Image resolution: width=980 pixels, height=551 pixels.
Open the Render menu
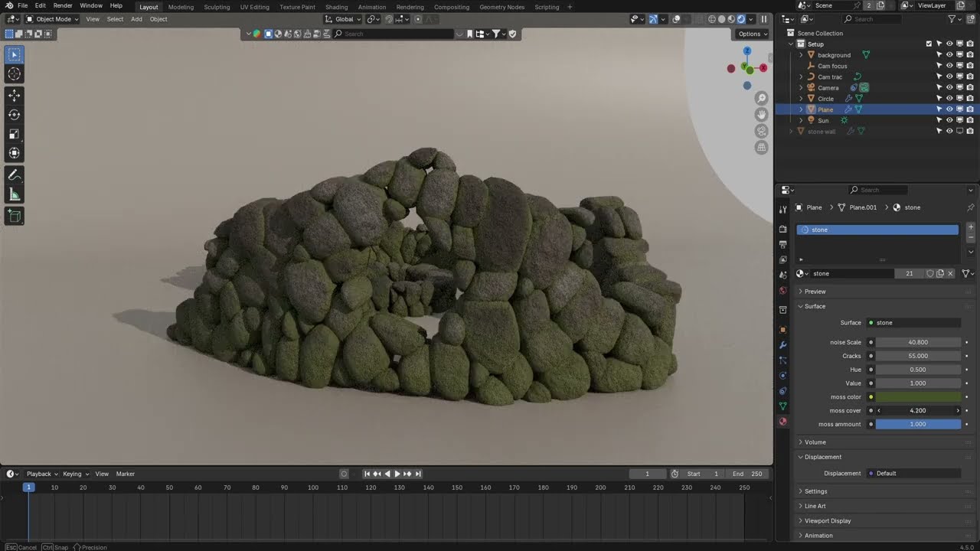[x=63, y=5]
